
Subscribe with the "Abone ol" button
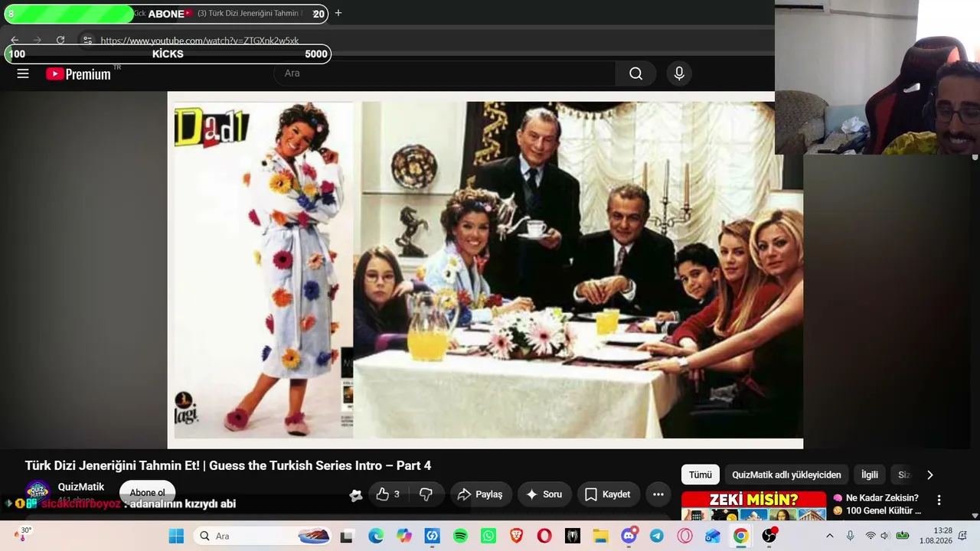tap(148, 493)
